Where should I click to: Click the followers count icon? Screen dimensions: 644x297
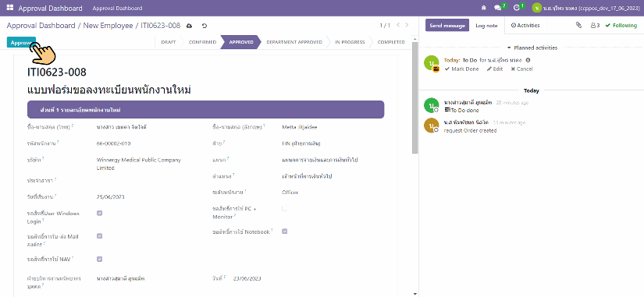pos(595,25)
